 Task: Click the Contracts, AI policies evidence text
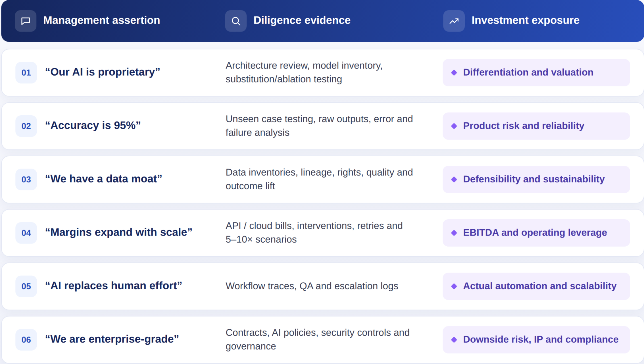[318, 339]
